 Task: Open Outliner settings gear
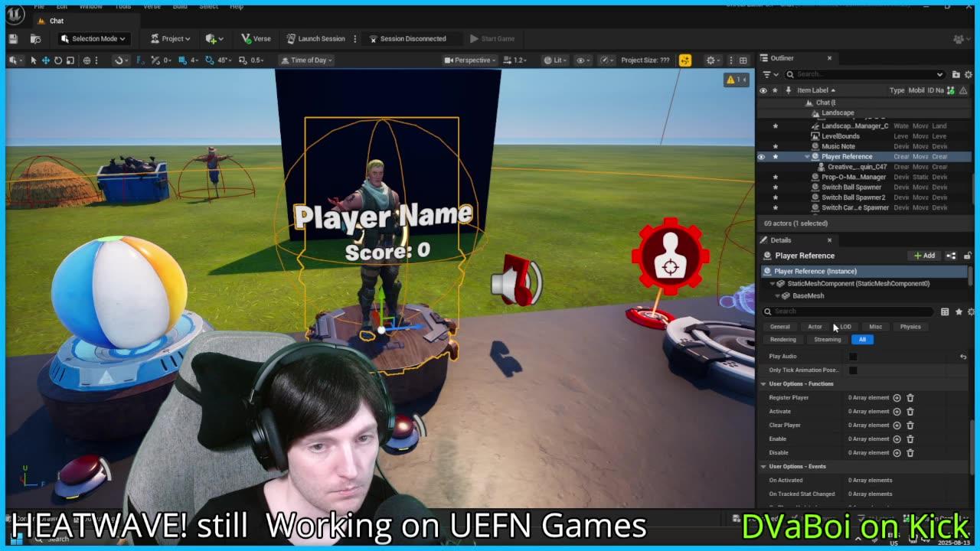pos(969,74)
